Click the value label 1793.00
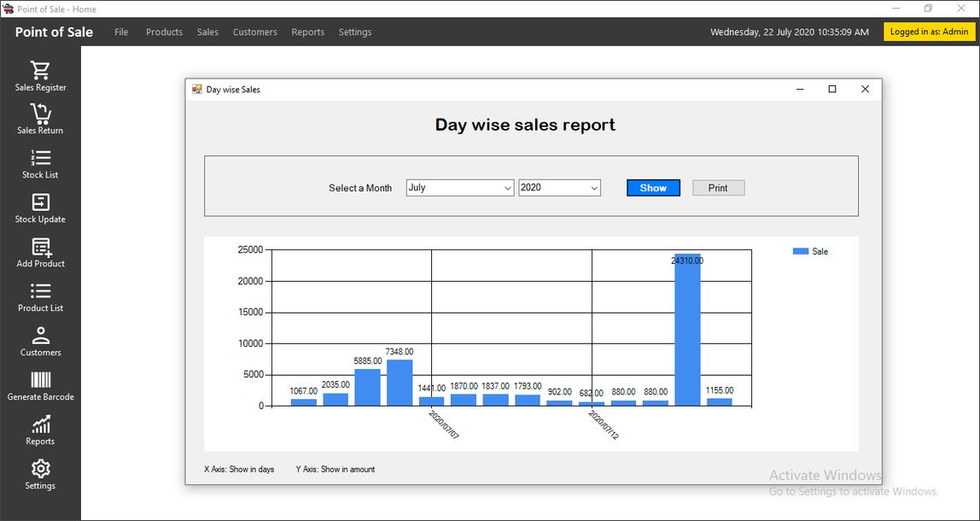Viewport: 980px width, 521px height. 528,386
